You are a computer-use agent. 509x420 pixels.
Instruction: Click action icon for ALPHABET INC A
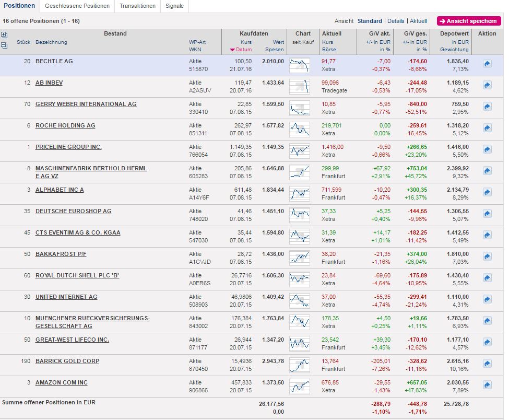point(487,192)
